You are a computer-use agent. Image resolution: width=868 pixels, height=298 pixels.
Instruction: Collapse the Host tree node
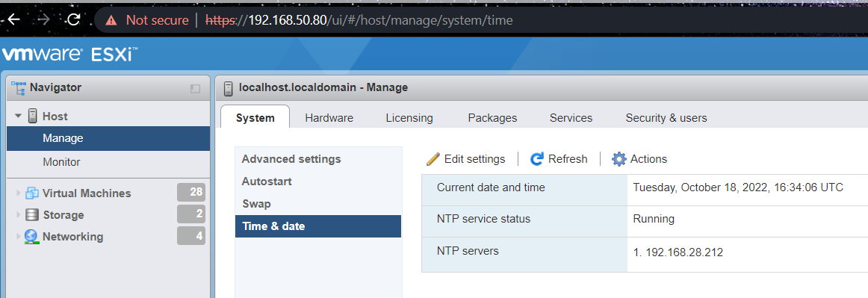point(18,117)
